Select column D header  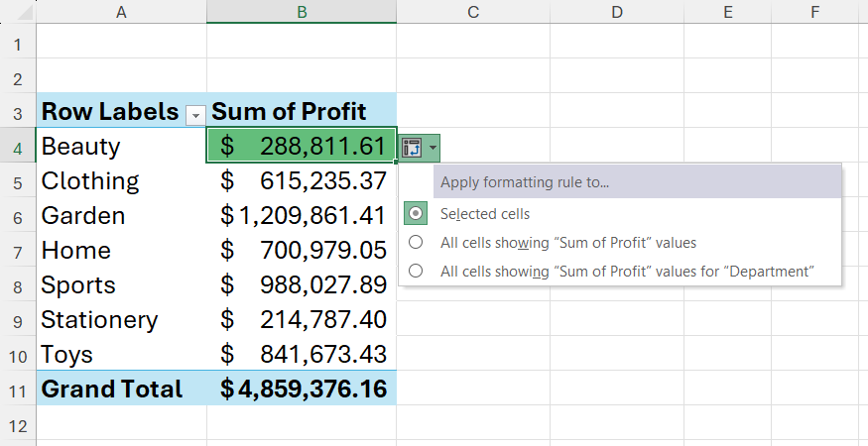[x=617, y=12]
